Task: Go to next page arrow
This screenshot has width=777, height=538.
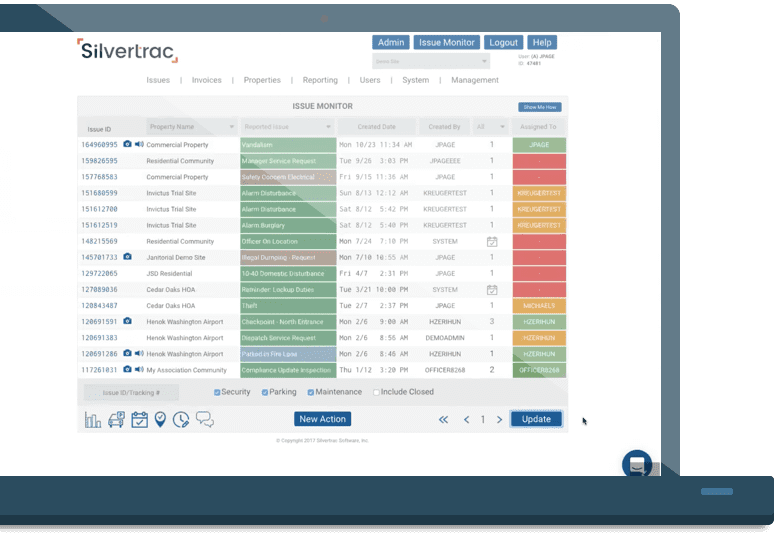Action: tap(500, 420)
